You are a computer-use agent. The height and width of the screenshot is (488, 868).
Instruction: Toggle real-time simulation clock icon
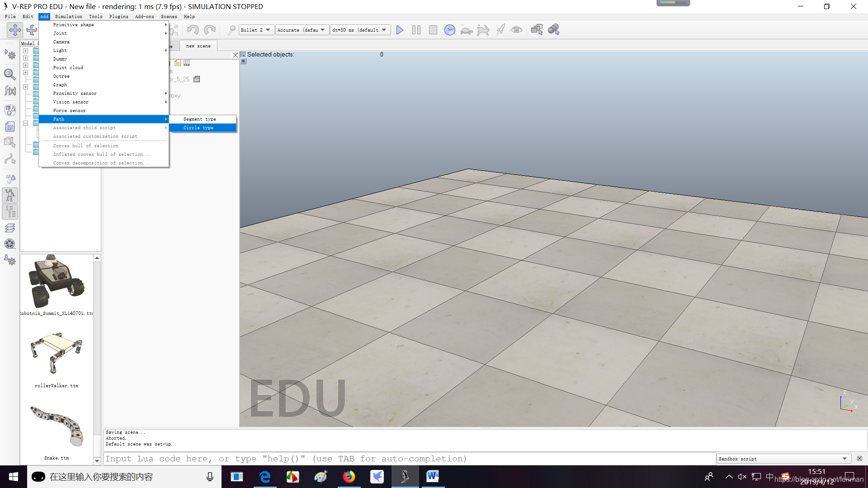click(x=449, y=30)
